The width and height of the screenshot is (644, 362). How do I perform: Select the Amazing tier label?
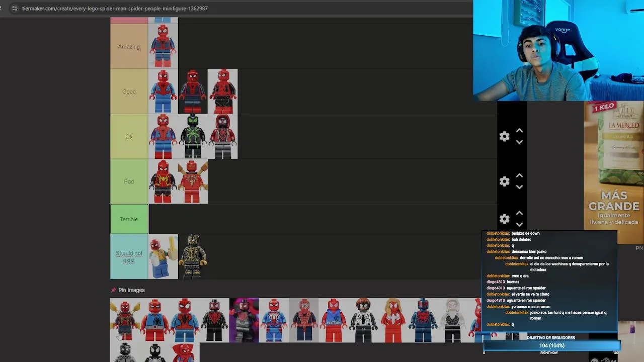coord(129,46)
